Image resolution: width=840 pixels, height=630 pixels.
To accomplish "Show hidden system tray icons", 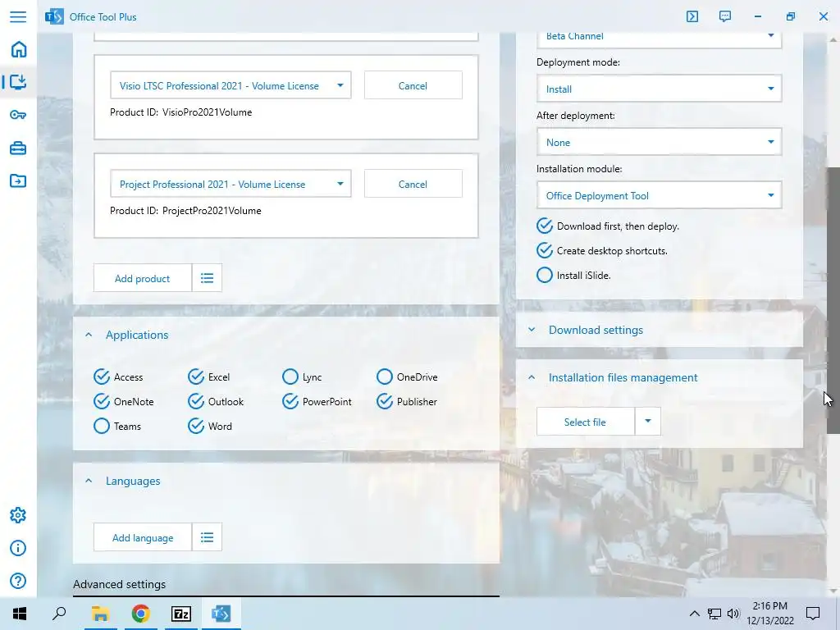I will coord(694,614).
